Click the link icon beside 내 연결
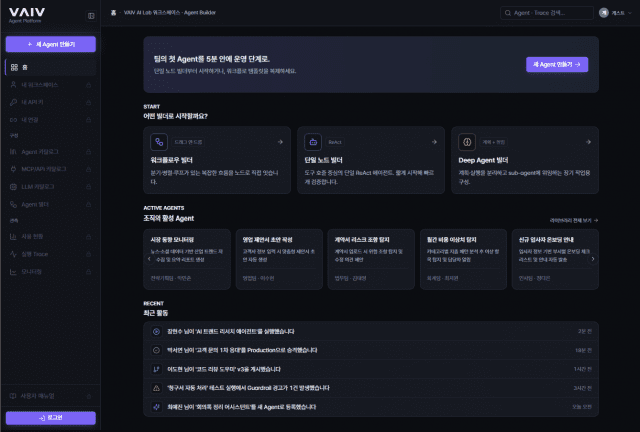 click(x=13, y=120)
